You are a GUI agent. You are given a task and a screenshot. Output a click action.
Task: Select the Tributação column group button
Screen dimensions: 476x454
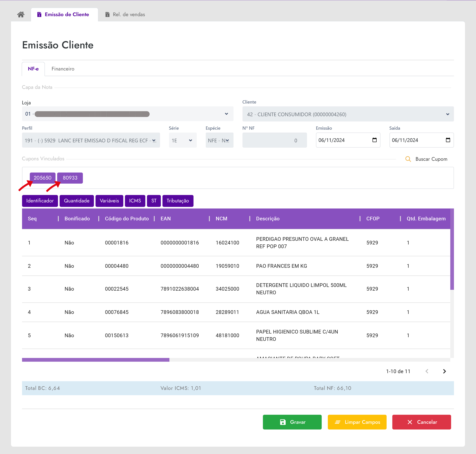pyautogui.click(x=178, y=201)
